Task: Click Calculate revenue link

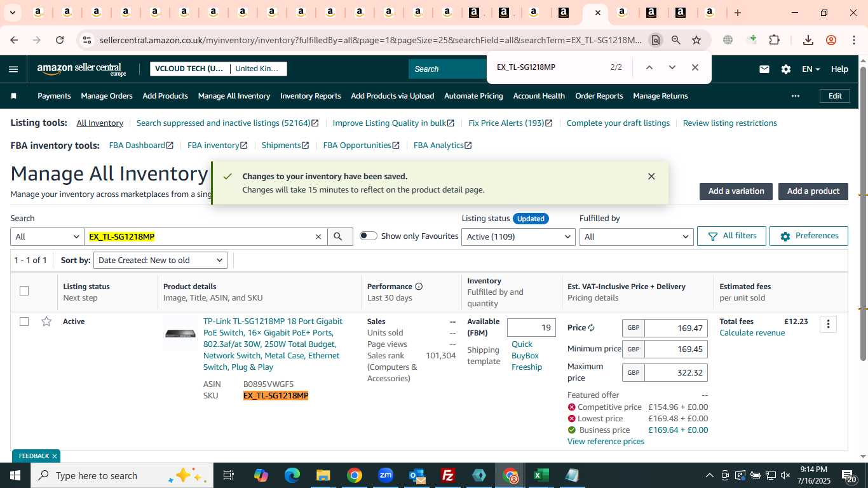Action: pos(752,333)
